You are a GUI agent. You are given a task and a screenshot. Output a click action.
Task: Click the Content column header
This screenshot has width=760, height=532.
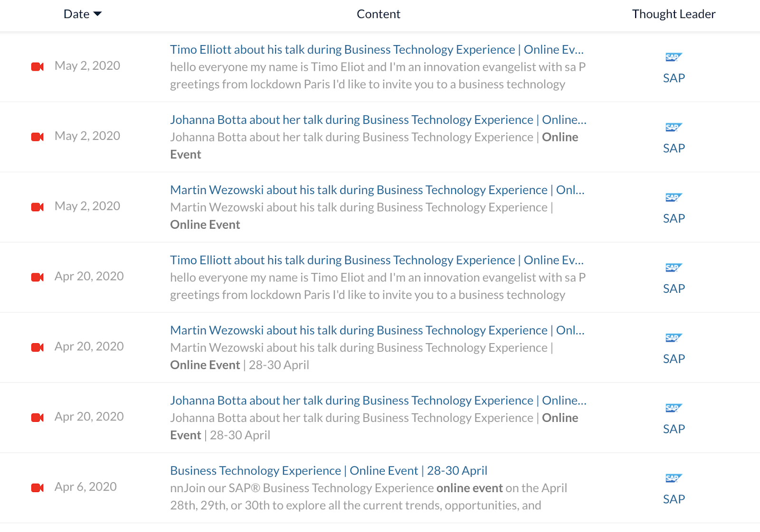(379, 14)
